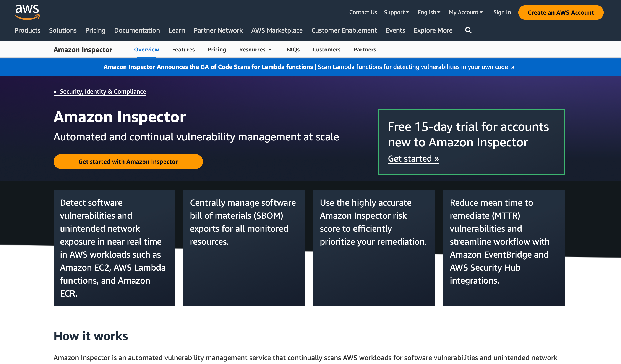This screenshot has height=364, width=621.
Task: Click the AWS logo home icon
Action: [x=27, y=12]
